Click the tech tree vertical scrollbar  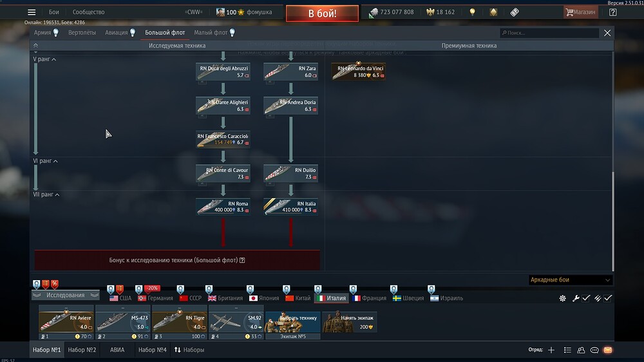click(x=612, y=221)
